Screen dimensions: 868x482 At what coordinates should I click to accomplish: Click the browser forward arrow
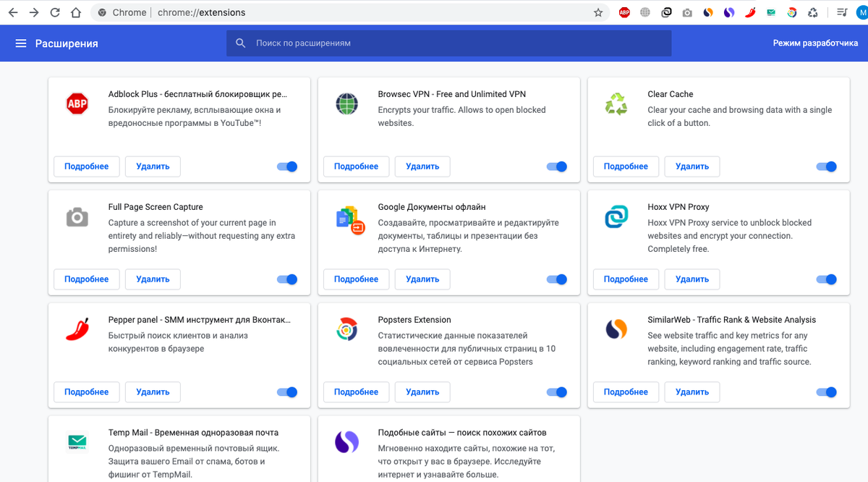(x=34, y=12)
